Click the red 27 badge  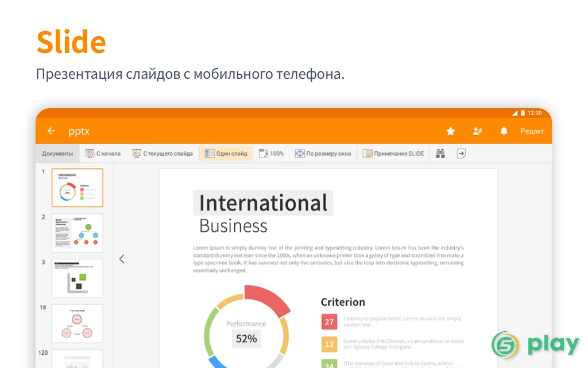click(329, 322)
